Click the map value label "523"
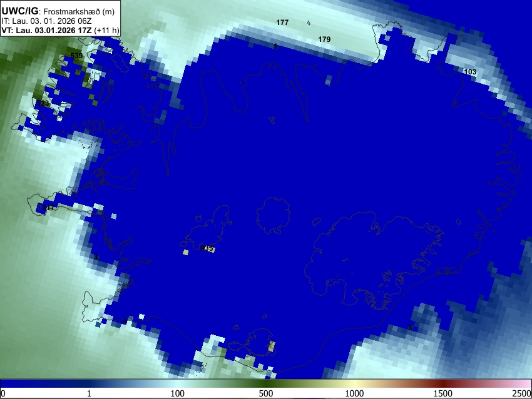Screen dimensions: 532x399 tap(43, 103)
